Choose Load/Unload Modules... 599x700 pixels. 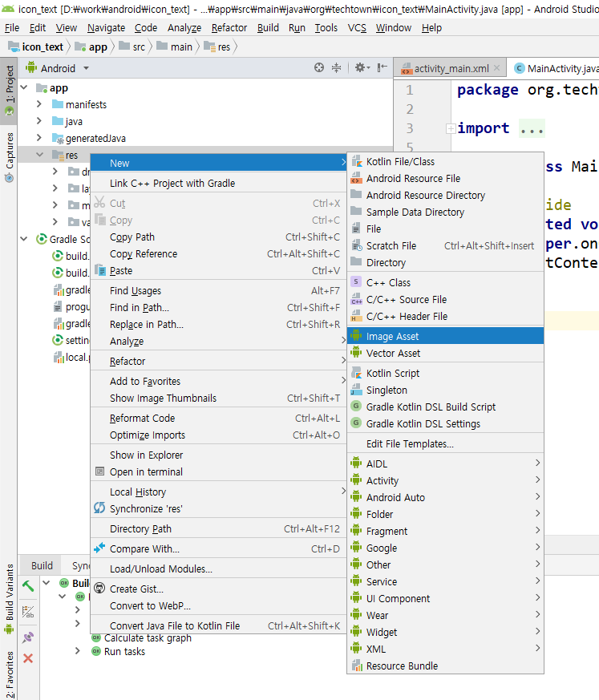pos(218,568)
